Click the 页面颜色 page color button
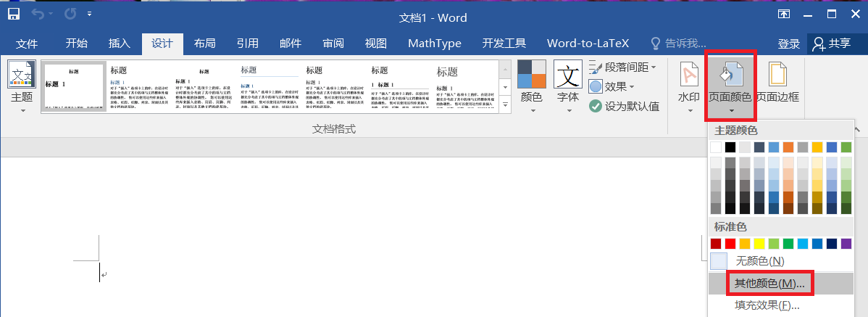Screen dimensions: 868x317 click(730, 87)
